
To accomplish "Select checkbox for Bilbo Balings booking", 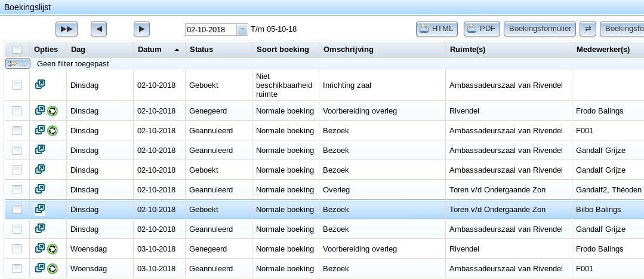I will pos(17,210).
